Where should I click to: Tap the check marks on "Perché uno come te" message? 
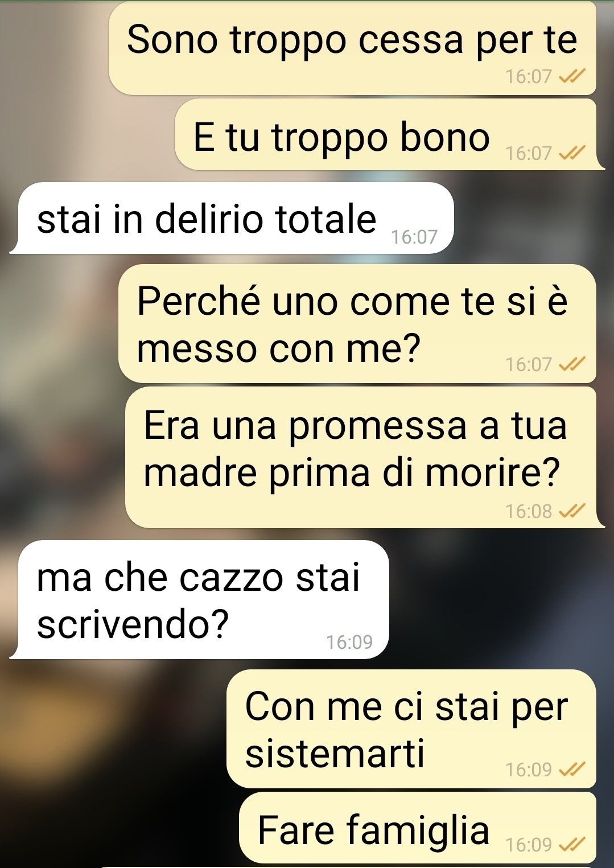(x=571, y=364)
